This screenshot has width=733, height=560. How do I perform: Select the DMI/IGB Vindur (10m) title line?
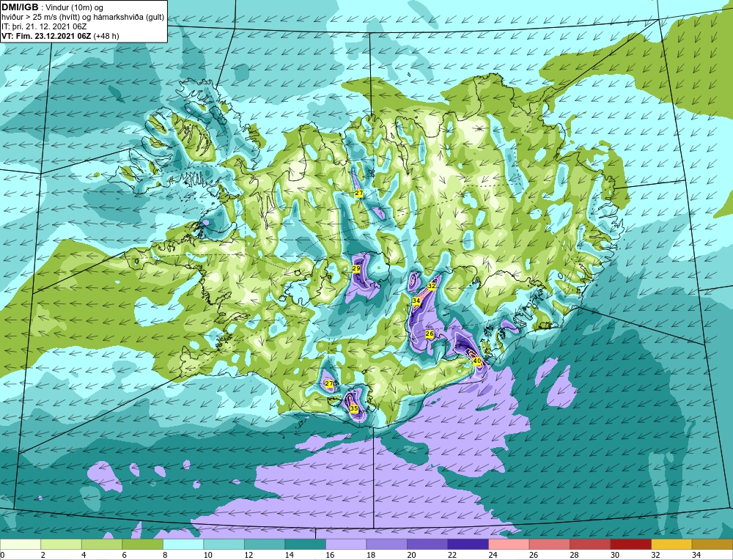point(53,7)
